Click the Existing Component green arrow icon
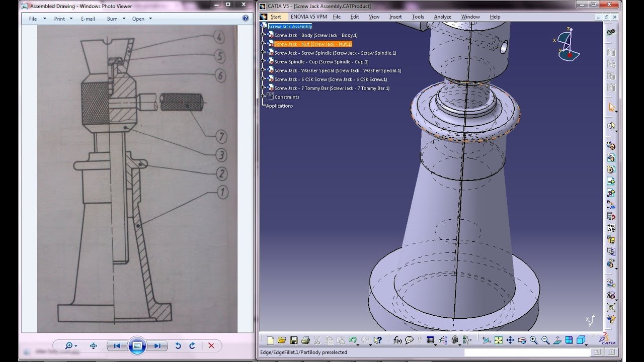This screenshot has width=644, height=362. point(611,181)
